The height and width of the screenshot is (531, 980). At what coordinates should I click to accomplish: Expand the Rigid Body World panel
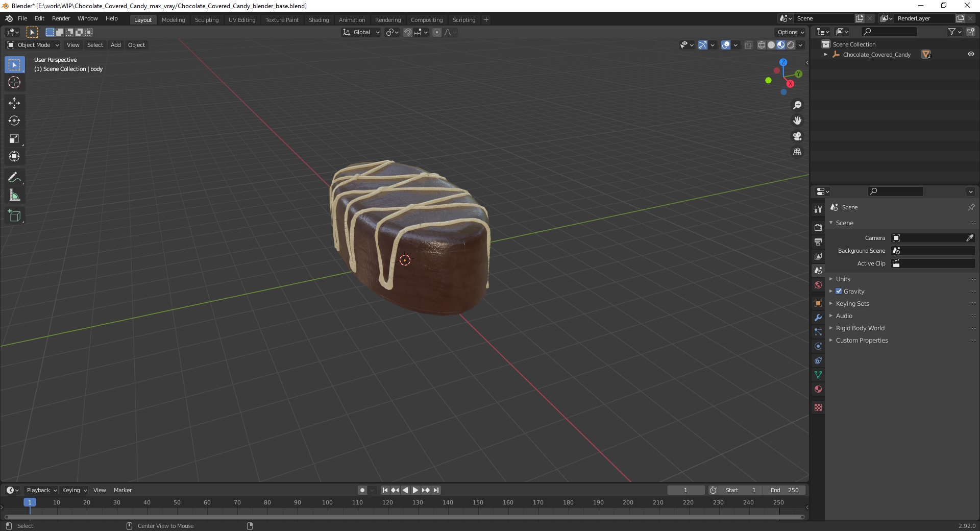[860, 328]
